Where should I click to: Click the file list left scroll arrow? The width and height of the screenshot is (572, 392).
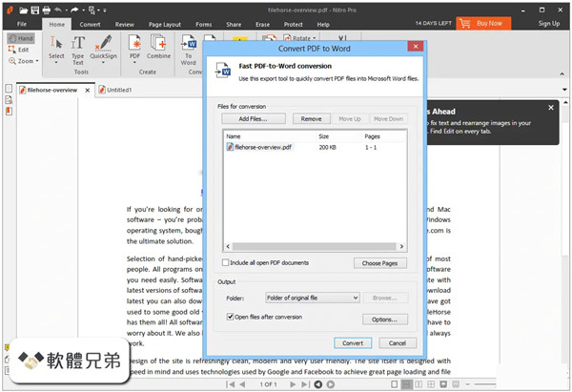228,247
